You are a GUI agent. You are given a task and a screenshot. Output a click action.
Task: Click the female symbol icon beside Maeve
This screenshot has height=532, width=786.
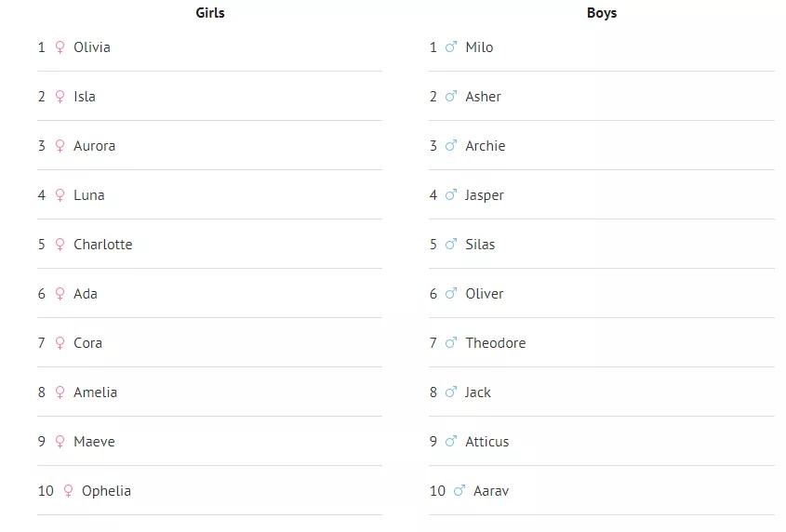(60, 442)
